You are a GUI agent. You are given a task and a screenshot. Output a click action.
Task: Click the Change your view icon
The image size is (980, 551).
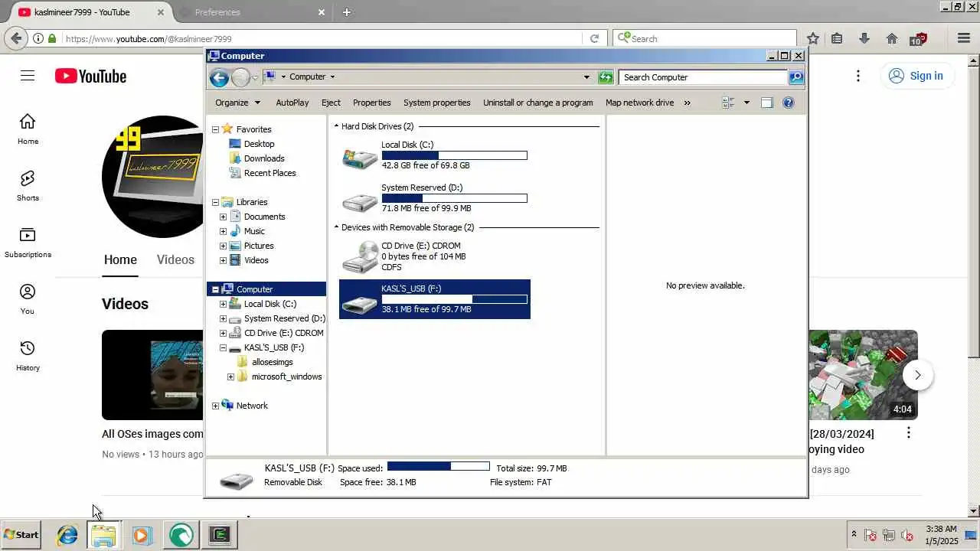pos(728,103)
